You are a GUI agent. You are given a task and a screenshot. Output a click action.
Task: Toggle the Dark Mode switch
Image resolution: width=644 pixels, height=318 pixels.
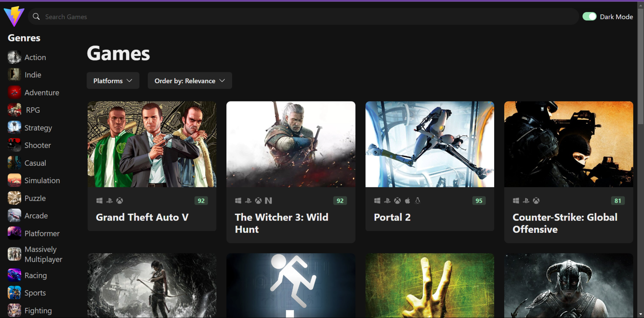coord(589,16)
